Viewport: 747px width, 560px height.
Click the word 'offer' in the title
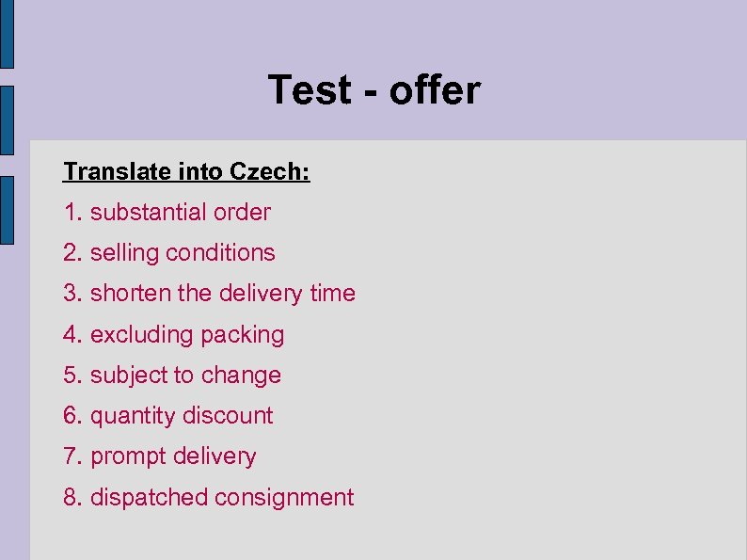tap(433, 90)
